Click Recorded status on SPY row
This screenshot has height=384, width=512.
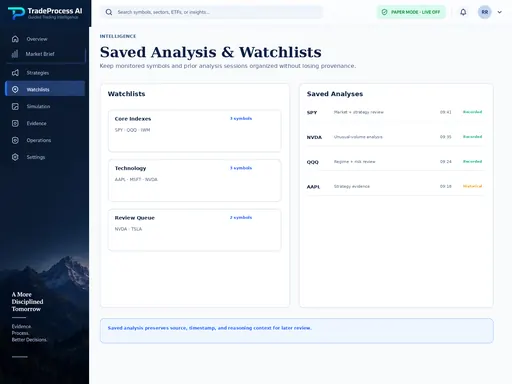point(472,112)
